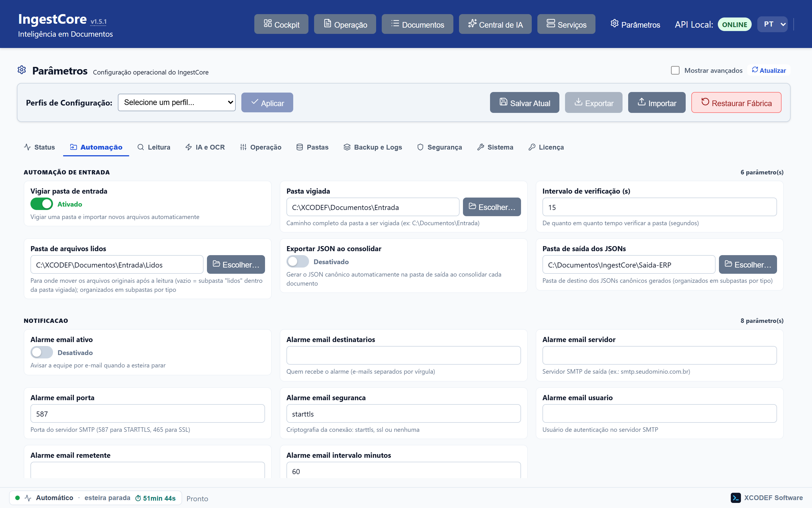The width and height of the screenshot is (812, 508).
Task: Click the Alarme email porta field
Action: tap(148, 413)
